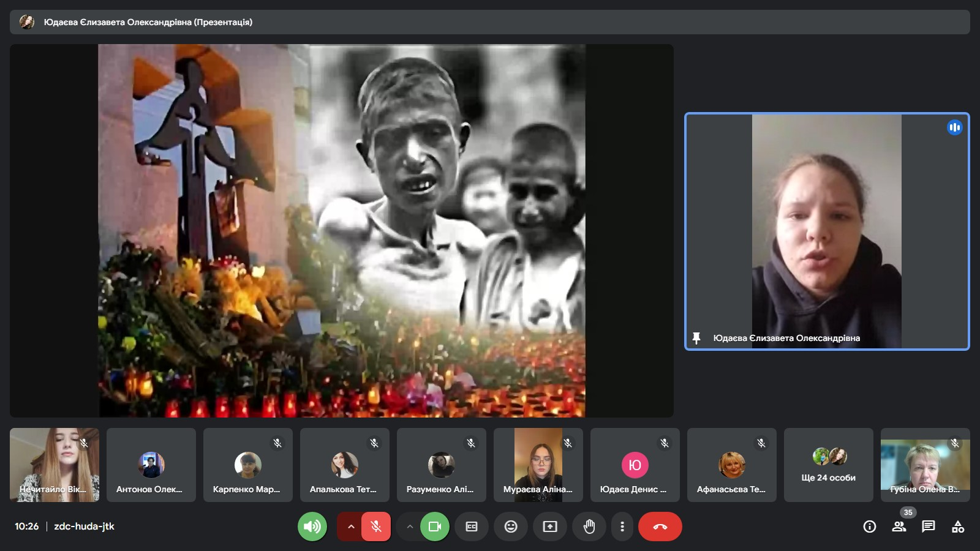Click muted mic icon on Афанасьєва tile

(x=761, y=443)
